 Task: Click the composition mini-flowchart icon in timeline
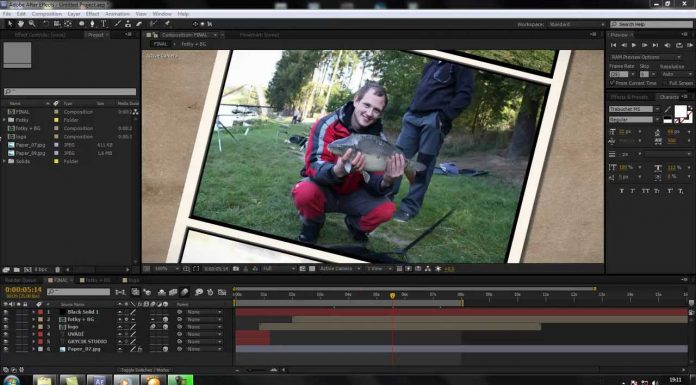(x=120, y=292)
